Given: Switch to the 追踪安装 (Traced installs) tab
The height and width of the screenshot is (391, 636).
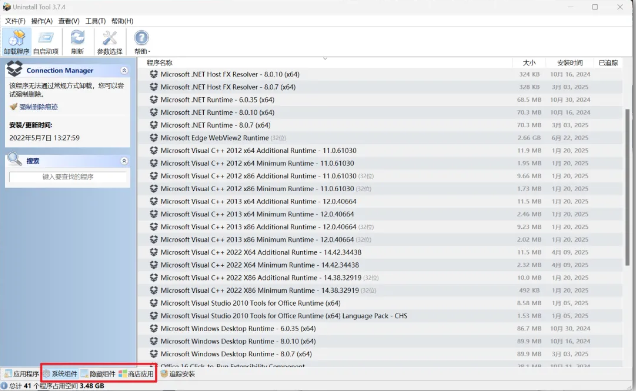Looking at the screenshot, I should (178, 374).
